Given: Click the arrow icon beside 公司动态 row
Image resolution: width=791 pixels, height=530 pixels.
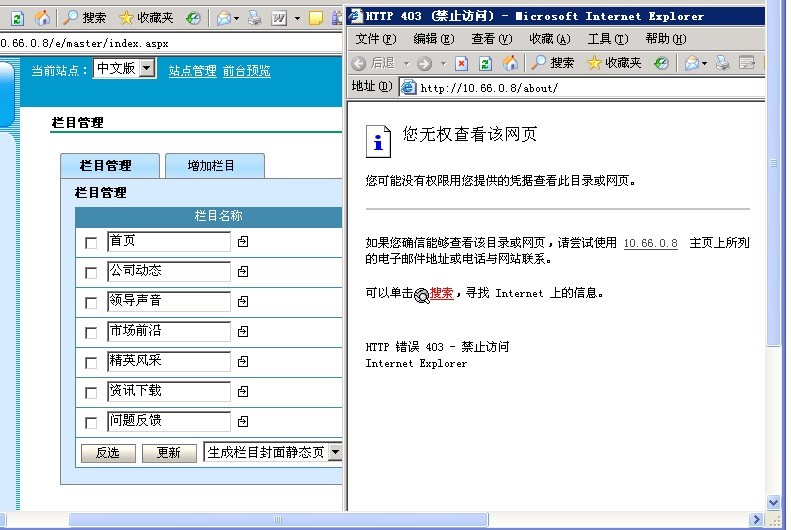Looking at the screenshot, I should pos(243,272).
